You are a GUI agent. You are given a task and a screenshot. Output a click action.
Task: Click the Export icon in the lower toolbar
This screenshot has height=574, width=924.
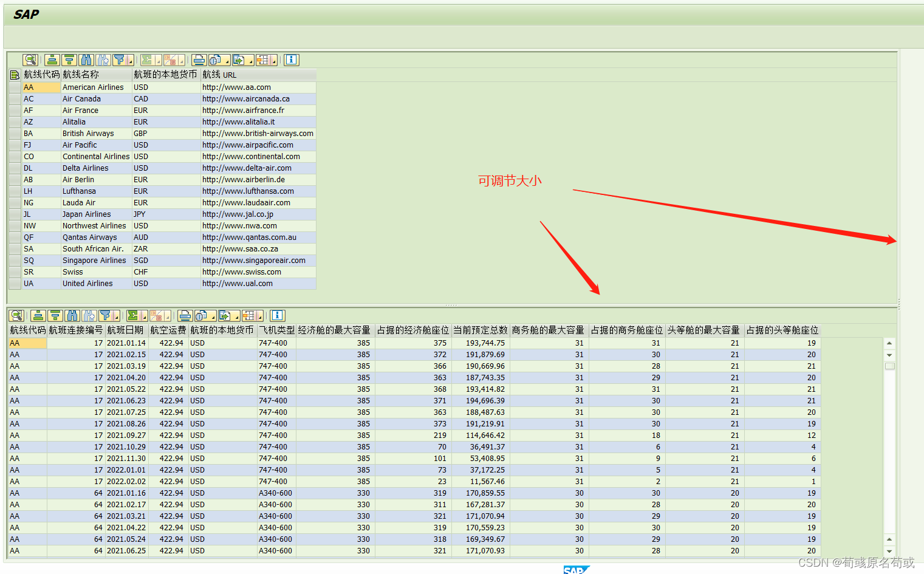click(224, 315)
